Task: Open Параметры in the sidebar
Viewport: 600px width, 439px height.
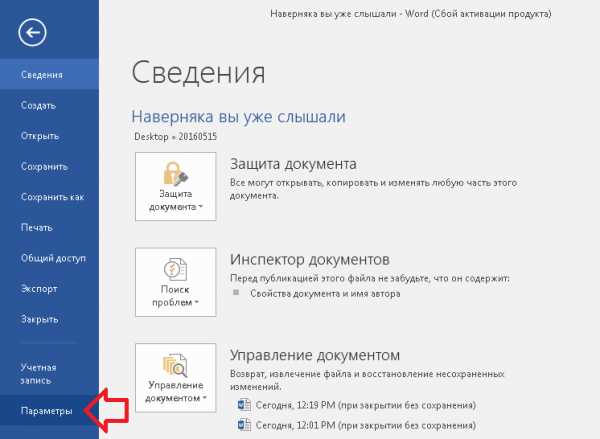Action: (x=49, y=411)
